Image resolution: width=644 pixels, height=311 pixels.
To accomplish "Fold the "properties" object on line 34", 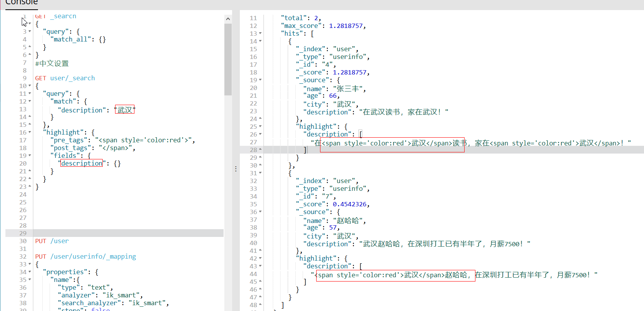I will coord(30,272).
